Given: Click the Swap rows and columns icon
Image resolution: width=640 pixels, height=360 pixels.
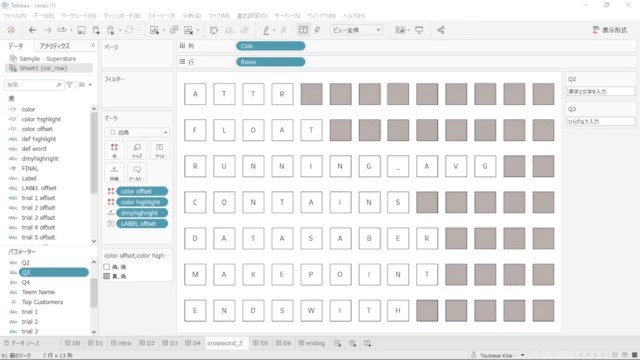Looking at the screenshot, I should [214, 30].
